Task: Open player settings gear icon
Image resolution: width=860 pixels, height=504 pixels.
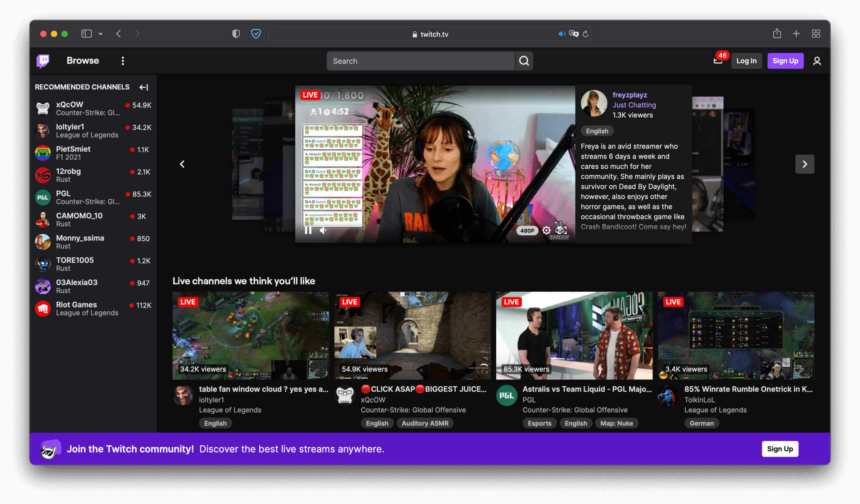Action: tap(546, 231)
